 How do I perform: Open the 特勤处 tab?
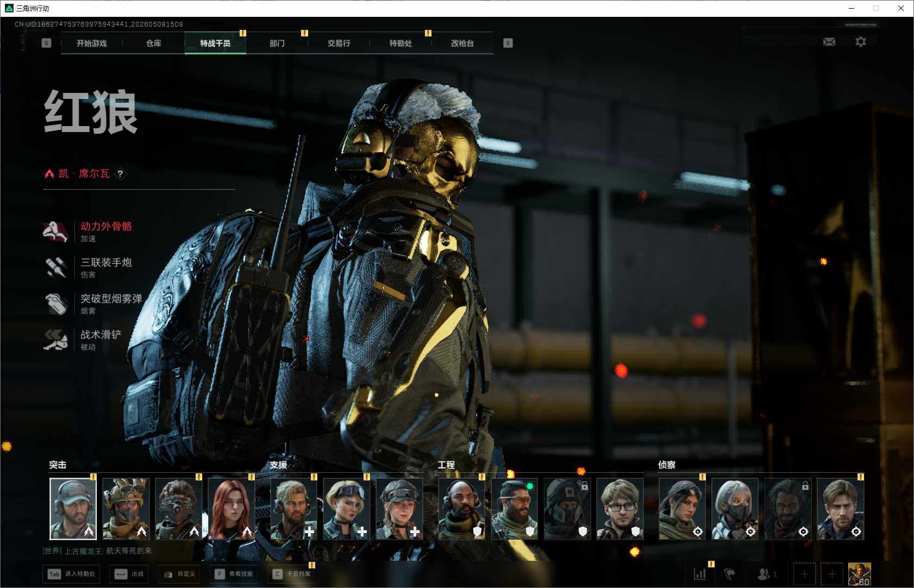(x=401, y=43)
